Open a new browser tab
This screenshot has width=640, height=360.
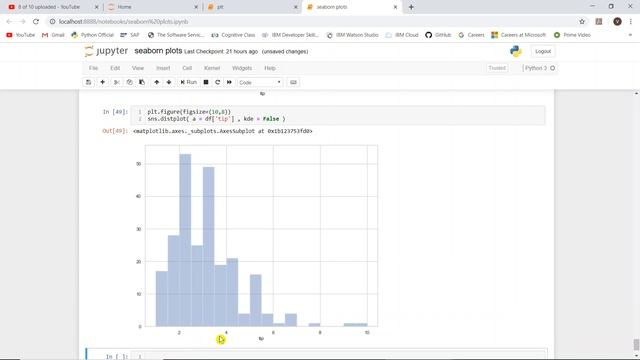pos(411,7)
